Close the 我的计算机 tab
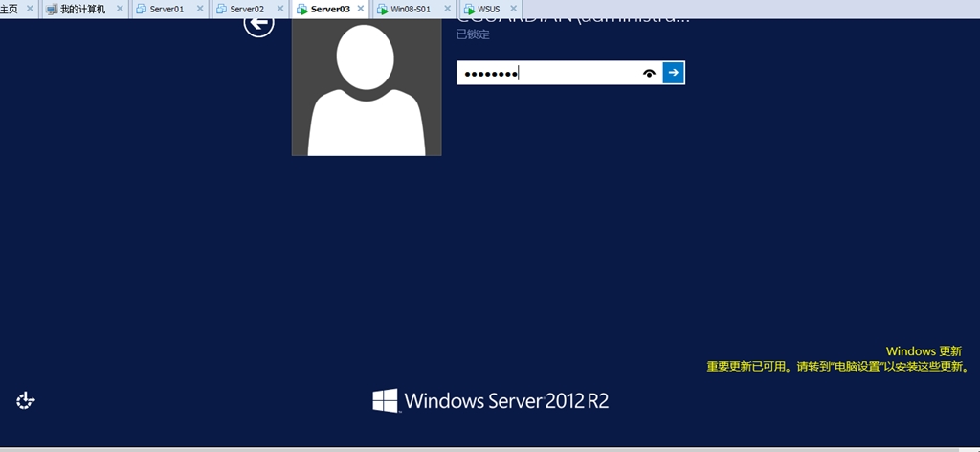Viewport: 980px width, 452px height. [x=120, y=9]
